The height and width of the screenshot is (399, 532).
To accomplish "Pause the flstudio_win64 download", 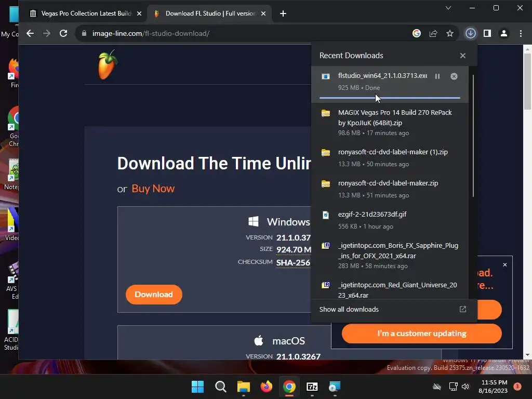I will 437,76.
